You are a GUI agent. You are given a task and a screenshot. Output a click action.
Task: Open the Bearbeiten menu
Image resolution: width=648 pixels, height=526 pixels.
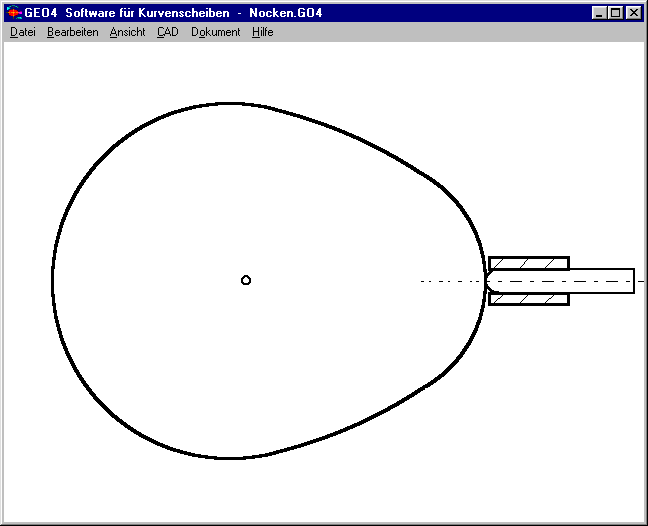pos(73,32)
